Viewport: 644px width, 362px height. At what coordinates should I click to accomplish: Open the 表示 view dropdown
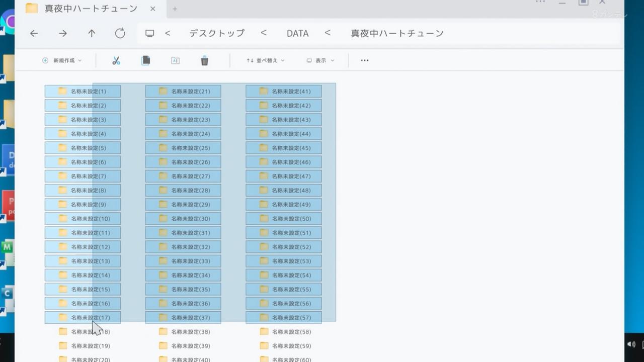[x=320, y=61]
